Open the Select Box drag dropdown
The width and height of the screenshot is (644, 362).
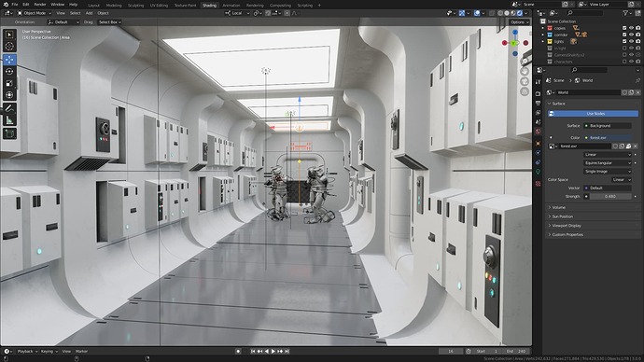(109, 22)
